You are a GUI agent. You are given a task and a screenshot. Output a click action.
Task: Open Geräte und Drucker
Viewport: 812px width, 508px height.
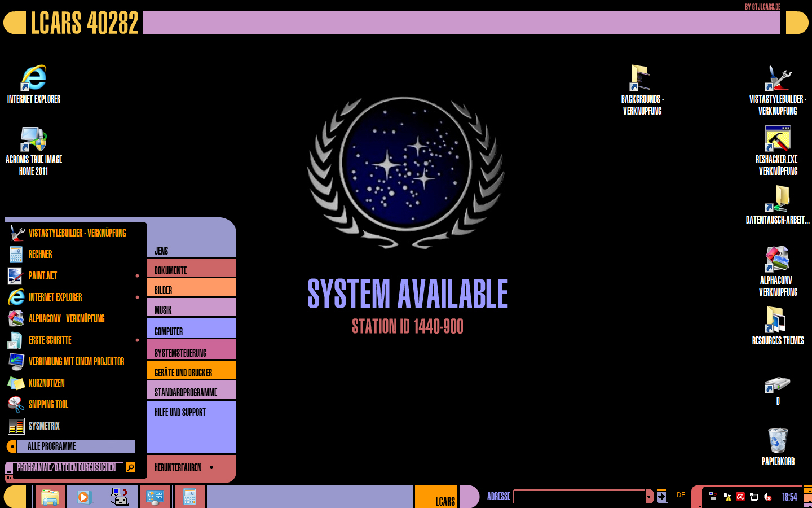(x=191, y=370)
